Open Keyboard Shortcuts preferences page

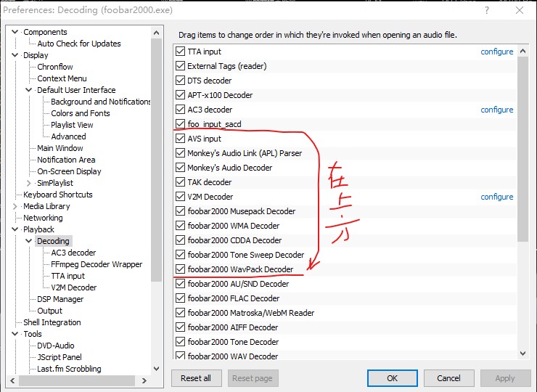(x=58, y=195)
